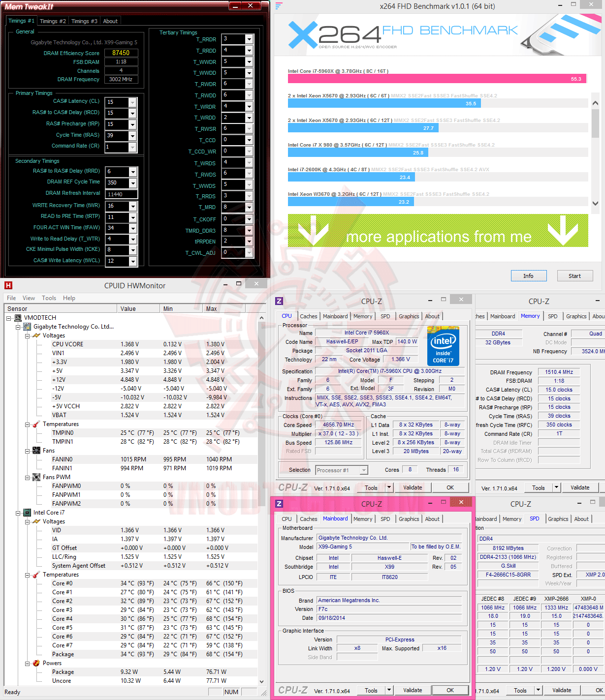
Task: Open the Cycle Time (tRAS) dropdown
Action: 132,136
